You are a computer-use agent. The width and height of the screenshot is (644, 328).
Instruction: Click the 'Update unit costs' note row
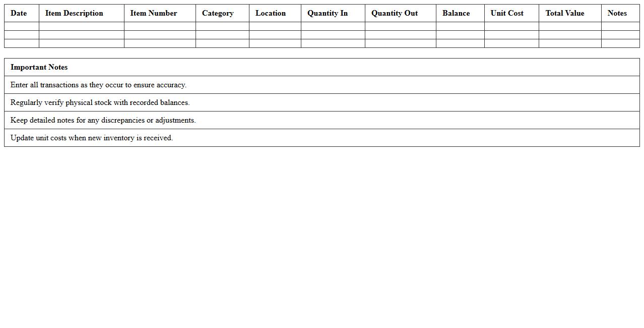[x=92, y=138]
